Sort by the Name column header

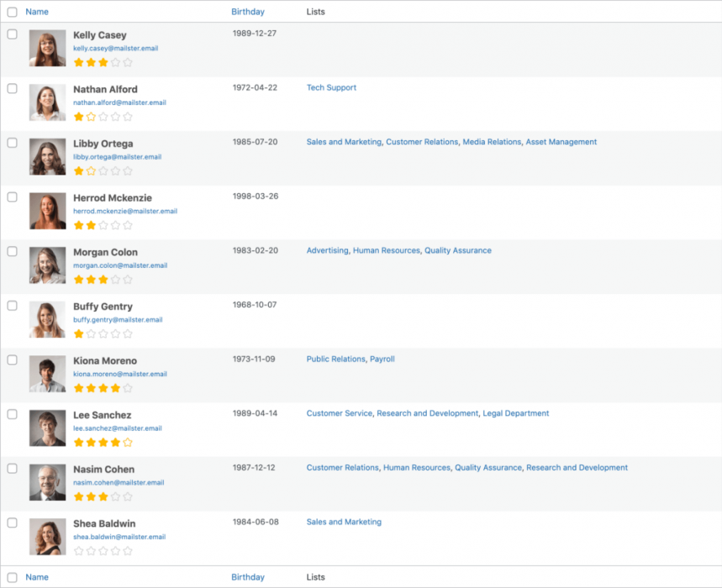click(x=37, y=12)
